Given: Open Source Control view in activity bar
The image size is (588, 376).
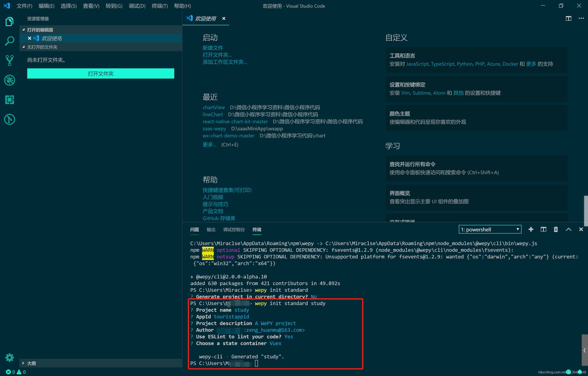Looking at the screenshot, I should (x=9, y=61).
